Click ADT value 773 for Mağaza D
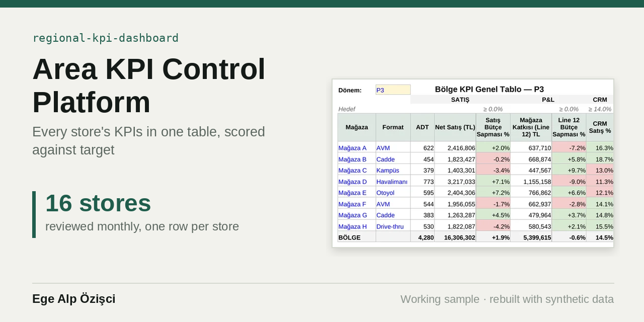 tap(423, 182)
